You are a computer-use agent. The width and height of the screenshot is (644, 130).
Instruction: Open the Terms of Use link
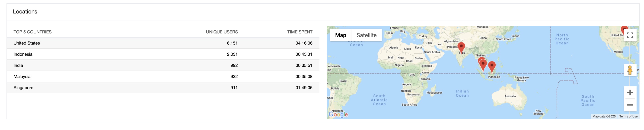[628, 117]
